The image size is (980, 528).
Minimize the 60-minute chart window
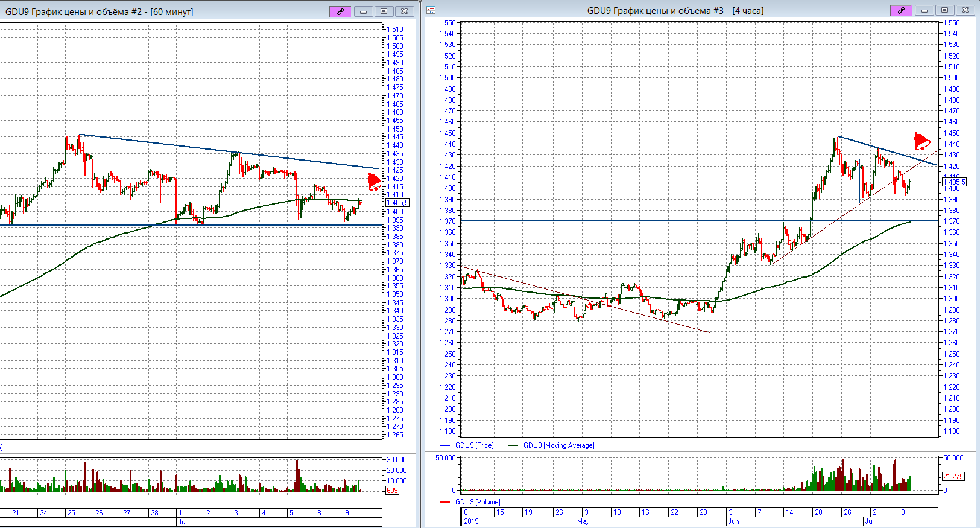click(363, 11)
